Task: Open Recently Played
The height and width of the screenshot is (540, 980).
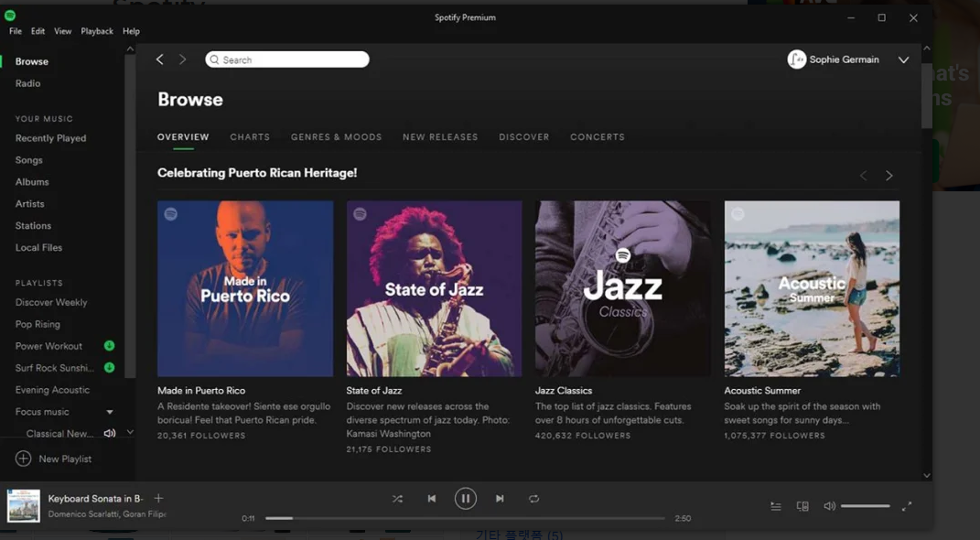Action: coord(50,138)
